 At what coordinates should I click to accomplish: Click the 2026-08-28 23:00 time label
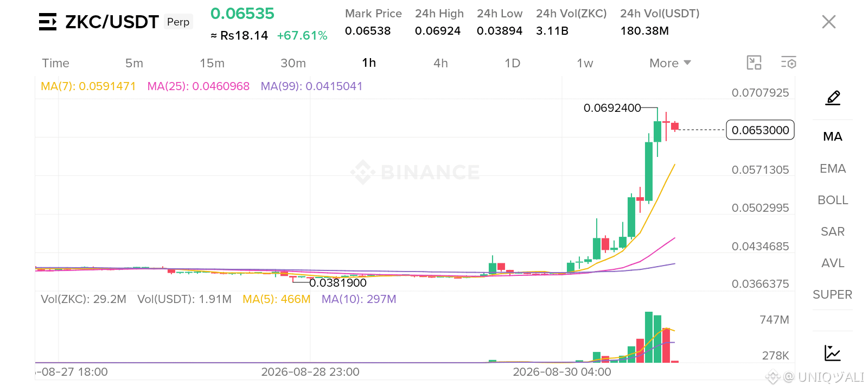pos(310,372)
